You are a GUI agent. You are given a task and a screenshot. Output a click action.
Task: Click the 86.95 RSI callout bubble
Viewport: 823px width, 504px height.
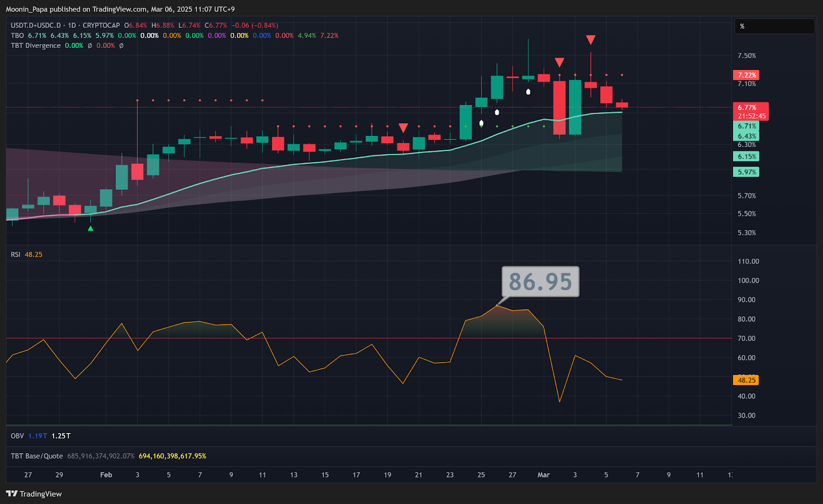pos(540,281)
